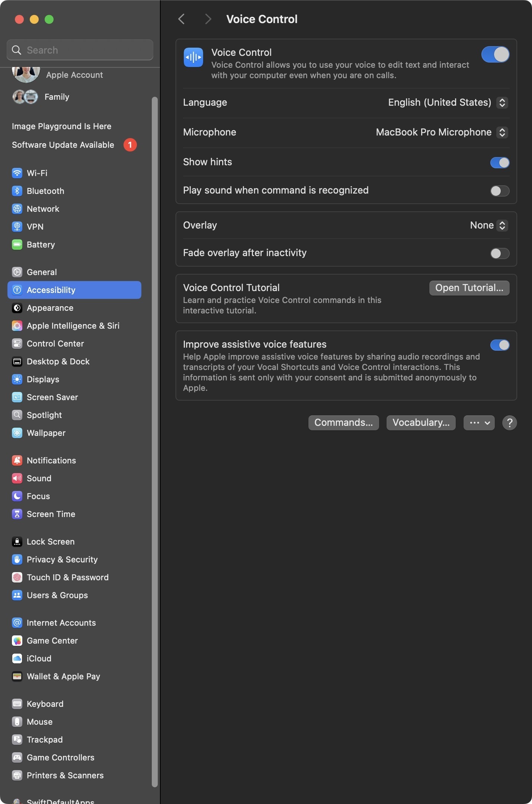Select the Appearance icon
The width and height of the screenshot is (532, 804).
tap(17, 308)
